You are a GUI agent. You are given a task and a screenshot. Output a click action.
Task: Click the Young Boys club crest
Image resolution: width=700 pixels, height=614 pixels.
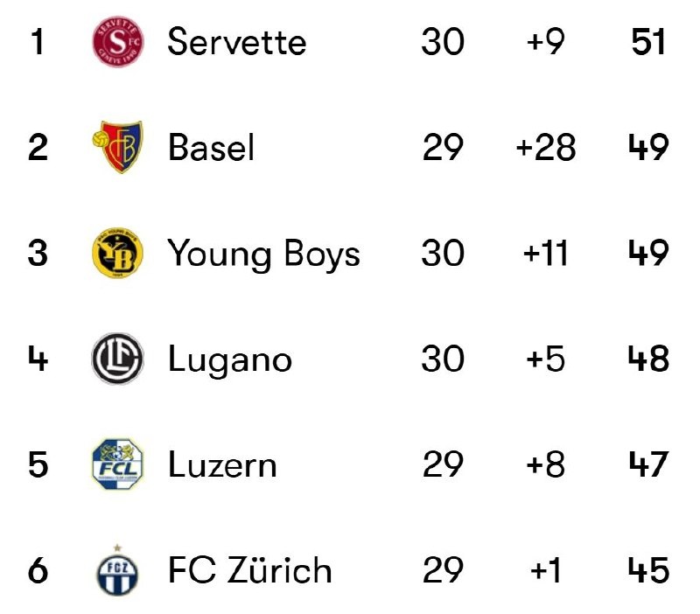[117, 254]
